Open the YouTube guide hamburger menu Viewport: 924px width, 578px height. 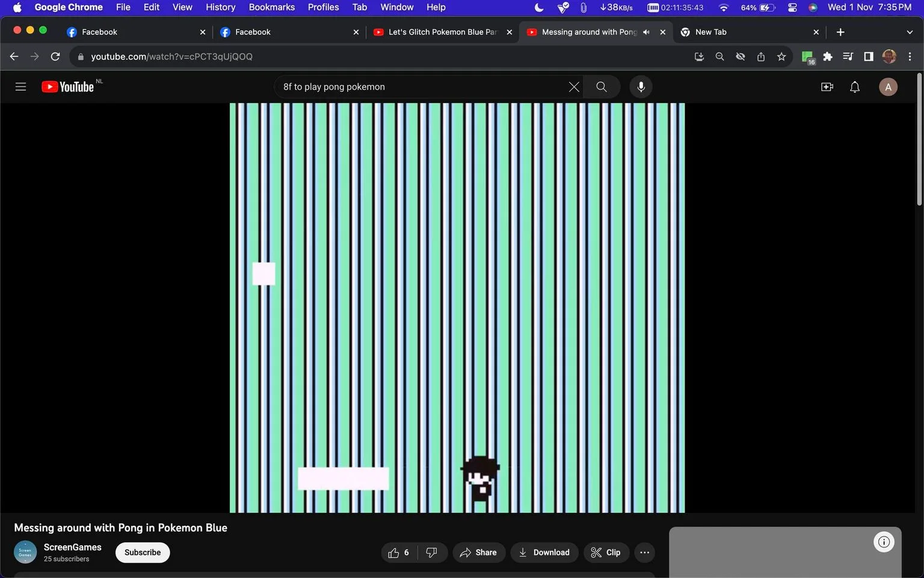(x=20, y=87)
